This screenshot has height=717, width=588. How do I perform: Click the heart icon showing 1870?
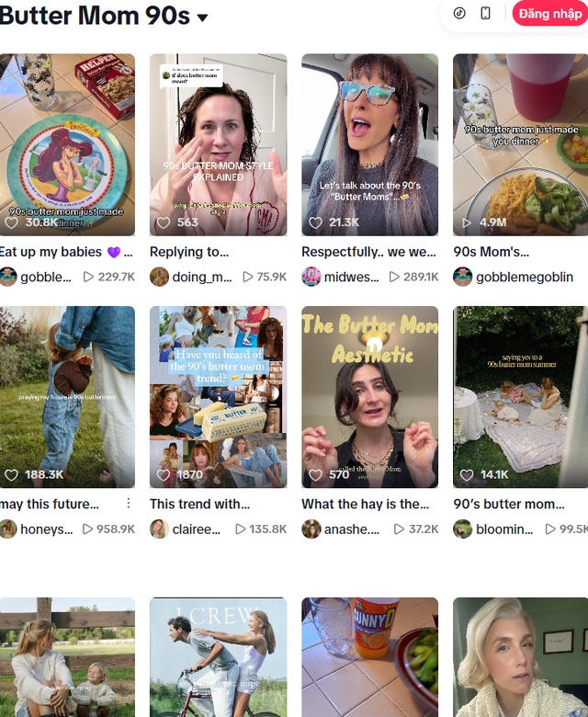click(164, 475)
